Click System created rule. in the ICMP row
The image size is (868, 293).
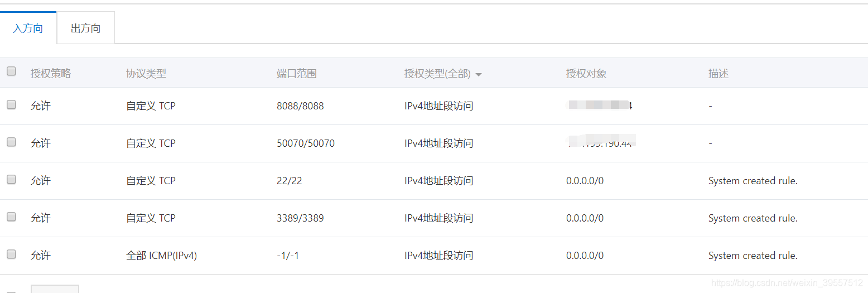pyautogui.click(x=753, y=256)
